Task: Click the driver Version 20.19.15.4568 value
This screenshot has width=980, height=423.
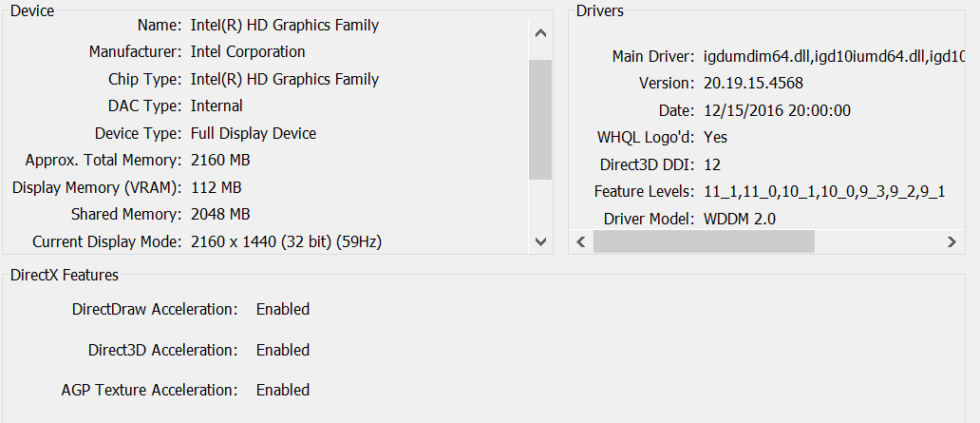Action: (753, 84)
